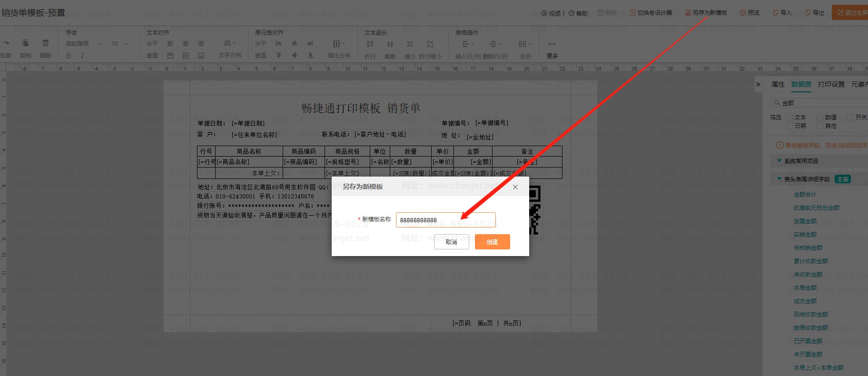Click the copy (复制) icon
This screenshot has height=376, width=868.
tap(26, 43)
